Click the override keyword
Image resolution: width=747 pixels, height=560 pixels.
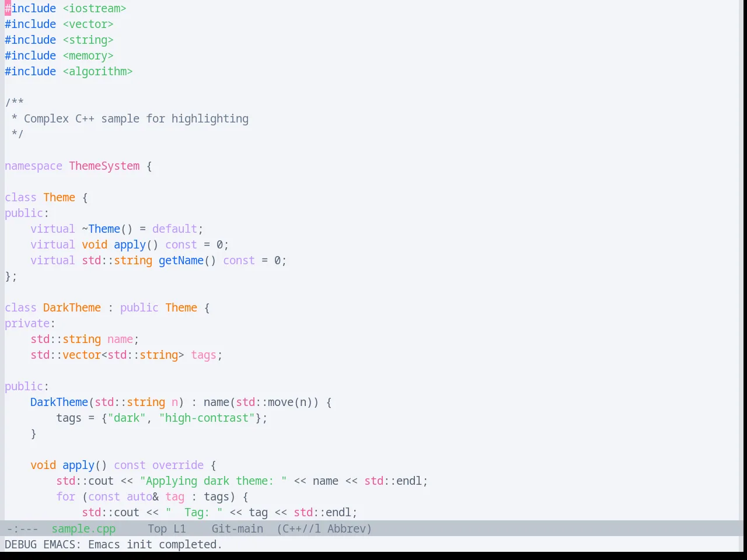(178, 465)
